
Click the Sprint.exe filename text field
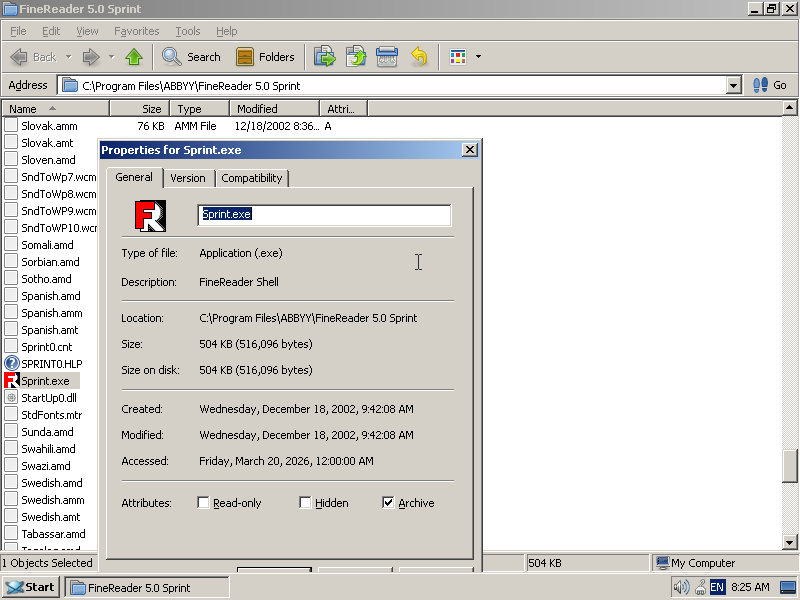pos(324,215)
